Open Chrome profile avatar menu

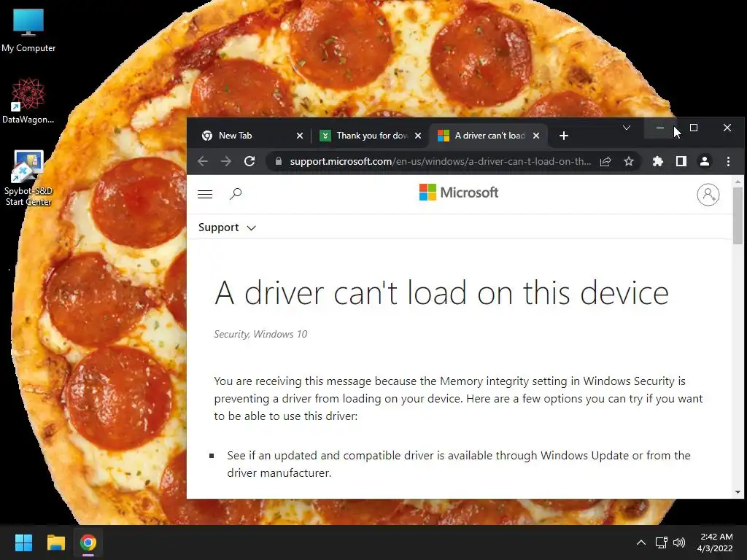click(705, 161)
